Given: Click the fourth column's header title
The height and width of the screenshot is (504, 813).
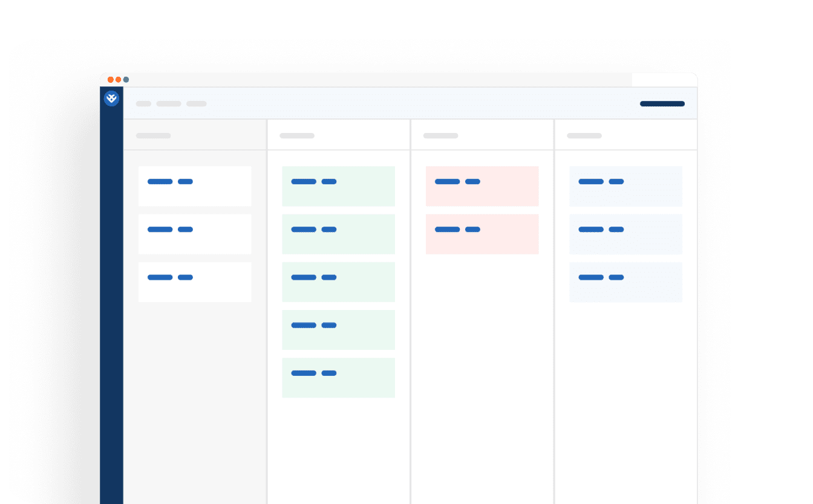Looking at the screenshot, I should (584, 136).
